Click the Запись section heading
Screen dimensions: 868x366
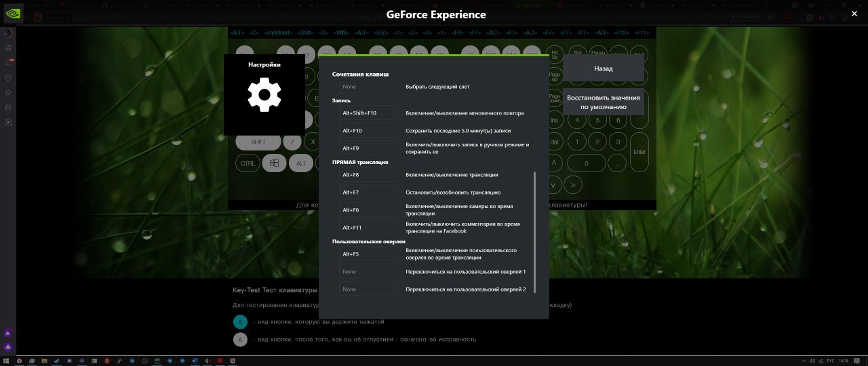coord(341,100)
